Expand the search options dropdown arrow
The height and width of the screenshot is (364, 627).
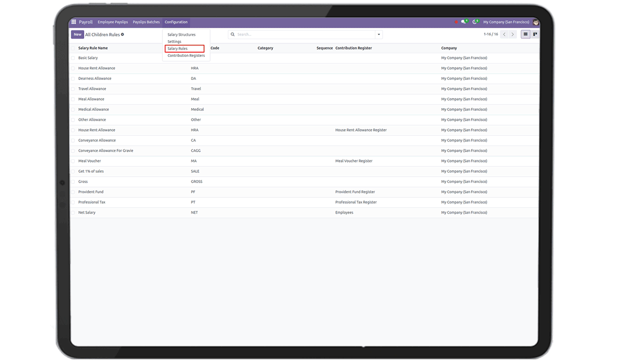379,34
